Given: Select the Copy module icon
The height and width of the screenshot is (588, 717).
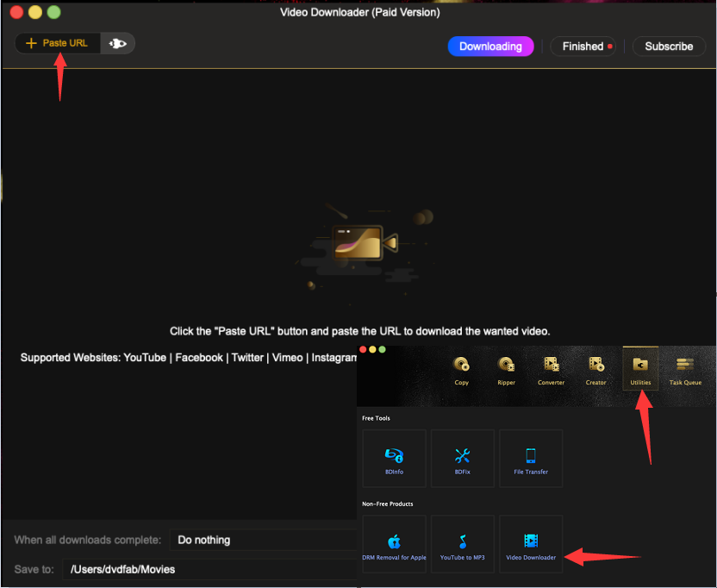Looking at the screenshot, I should point(461,371).
